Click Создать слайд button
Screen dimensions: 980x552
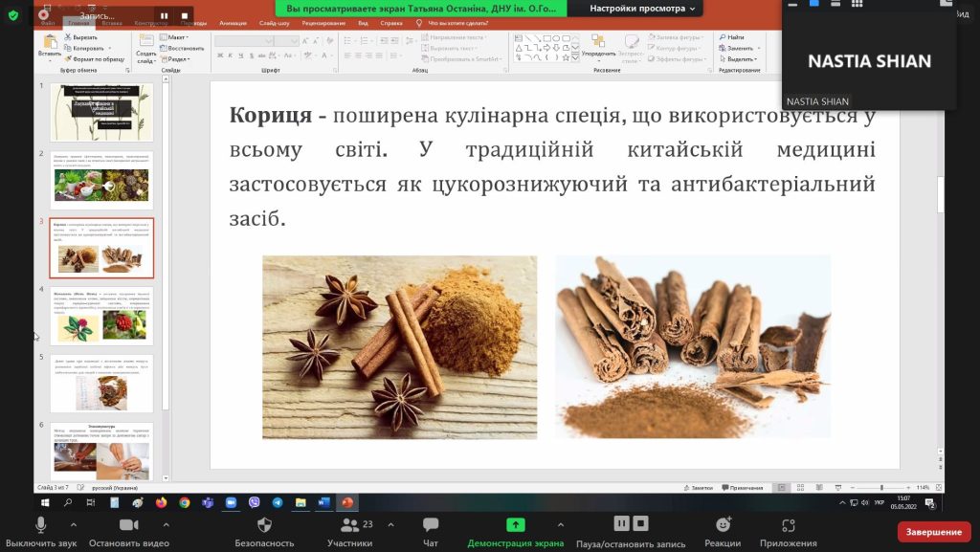pyautogui.click(x=145, y=50)
